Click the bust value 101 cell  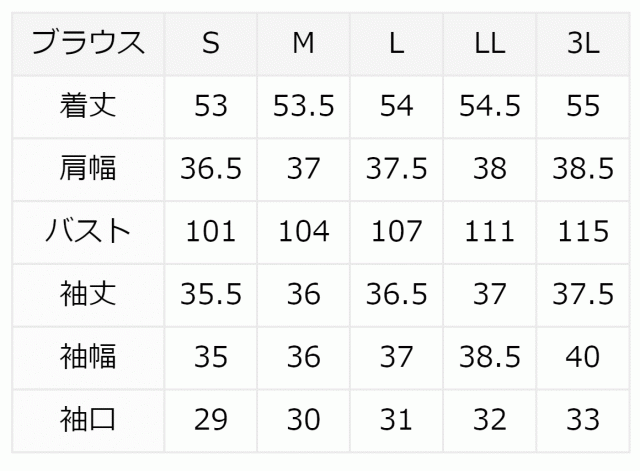click(x=210, y=231)
